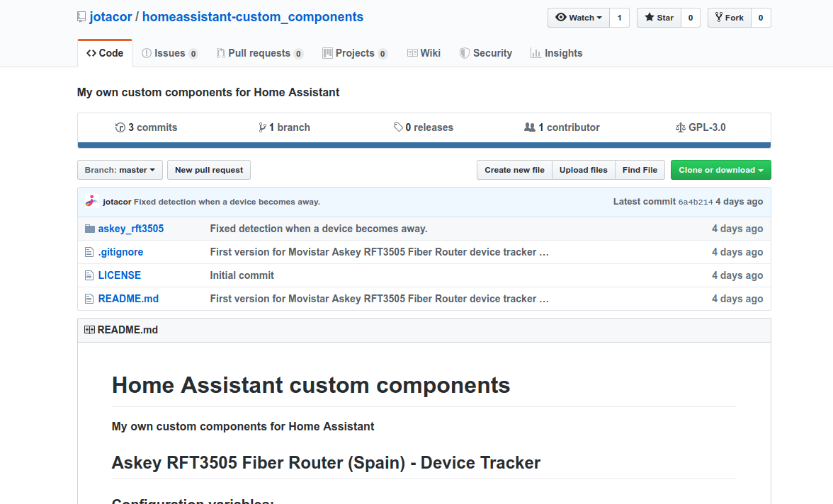This screenshot has height=504, width=833.
Task: Open the 'Initial commit' message link
Action: (242, 275)
